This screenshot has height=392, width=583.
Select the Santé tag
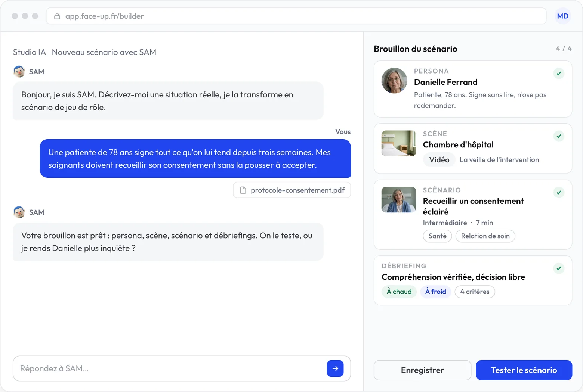(x=437, y=236)
